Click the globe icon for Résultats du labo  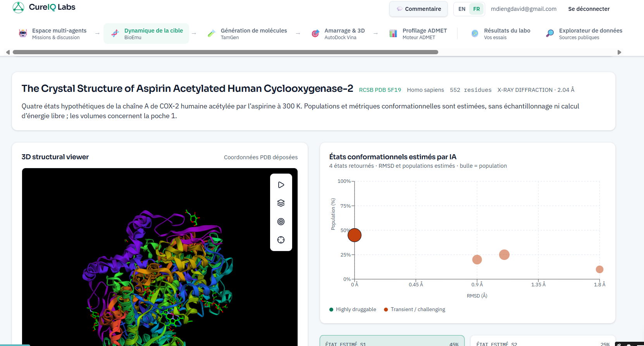(475, 34)
